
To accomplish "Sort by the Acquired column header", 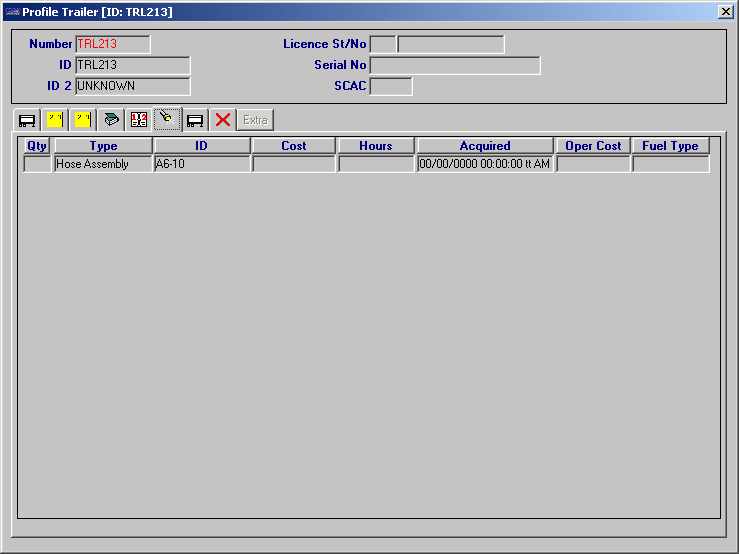I will pos(485,146).
